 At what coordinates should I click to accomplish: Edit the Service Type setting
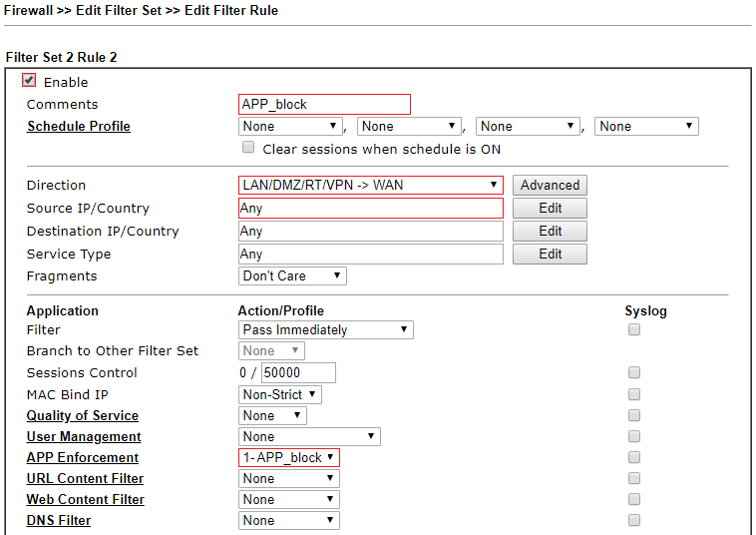[x=550, y=254]
